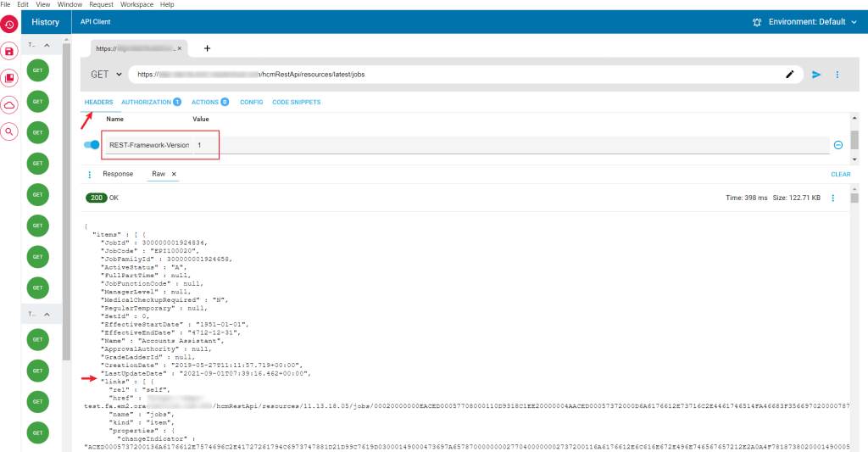The width and height of the screenshot is (868, 452).
Task: Open the Projects icon in left rail
Action: pos(9,78)
